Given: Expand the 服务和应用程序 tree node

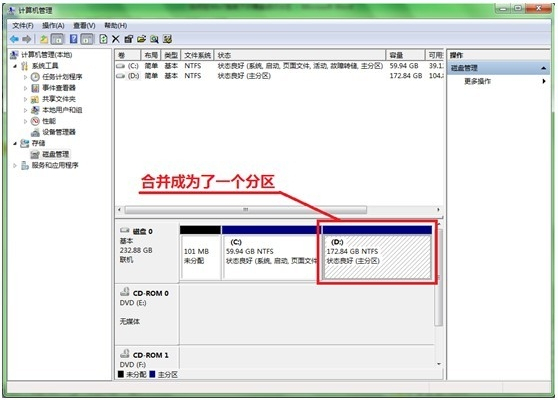Looking at the screenshot, I should pos(15,165).
